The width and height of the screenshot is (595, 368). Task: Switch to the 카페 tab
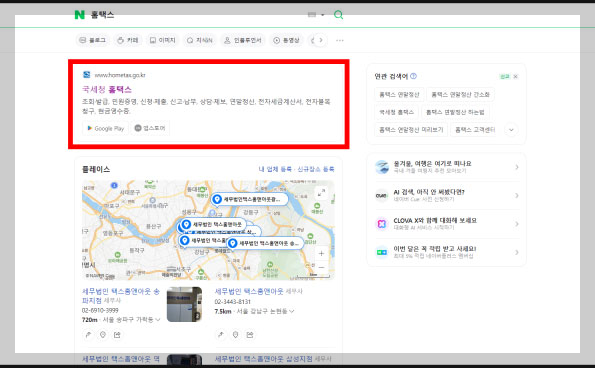tap(128, 40)
